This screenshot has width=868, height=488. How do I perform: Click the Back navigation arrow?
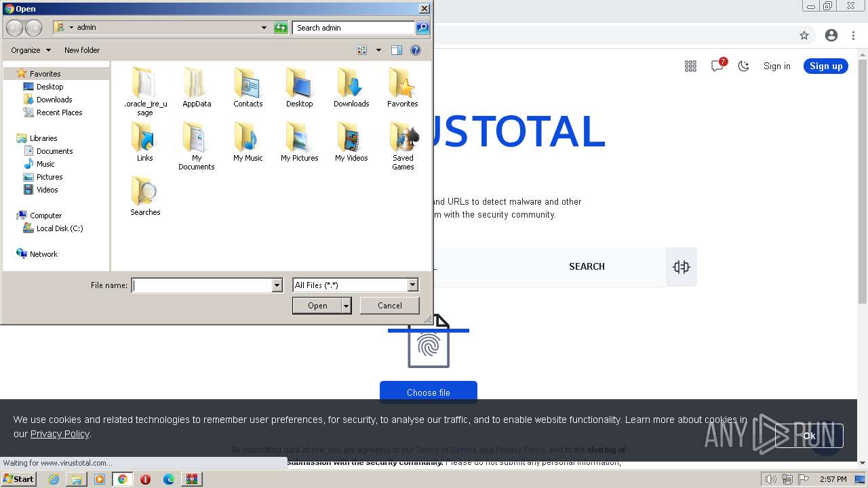(15, 28)
